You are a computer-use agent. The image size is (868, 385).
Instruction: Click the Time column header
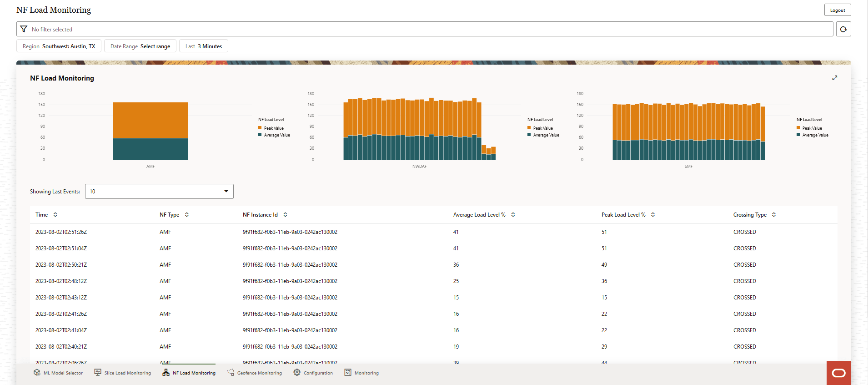click(x=42, y=215)
